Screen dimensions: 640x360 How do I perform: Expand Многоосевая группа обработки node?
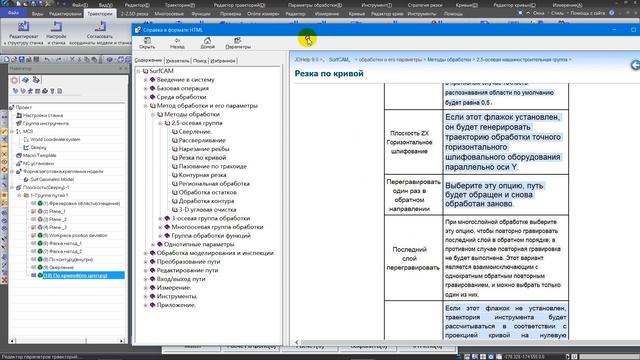tap(160, 227)
